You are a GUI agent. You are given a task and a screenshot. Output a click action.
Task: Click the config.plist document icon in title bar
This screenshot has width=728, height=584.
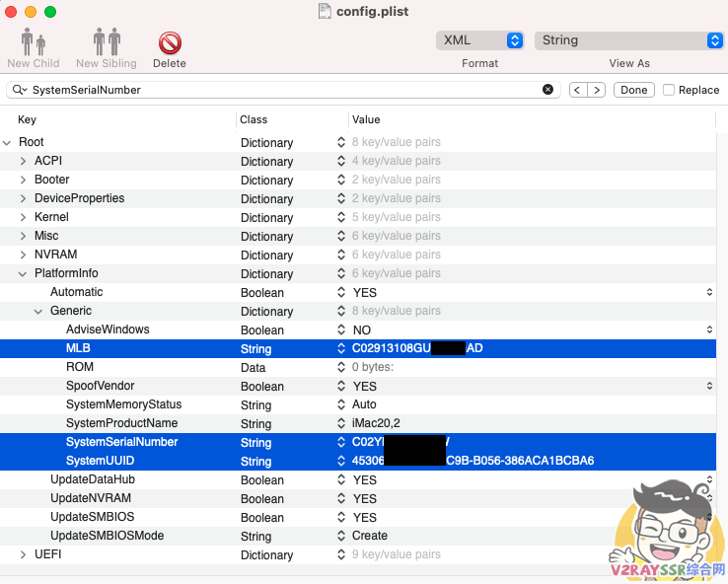[325, 12]
